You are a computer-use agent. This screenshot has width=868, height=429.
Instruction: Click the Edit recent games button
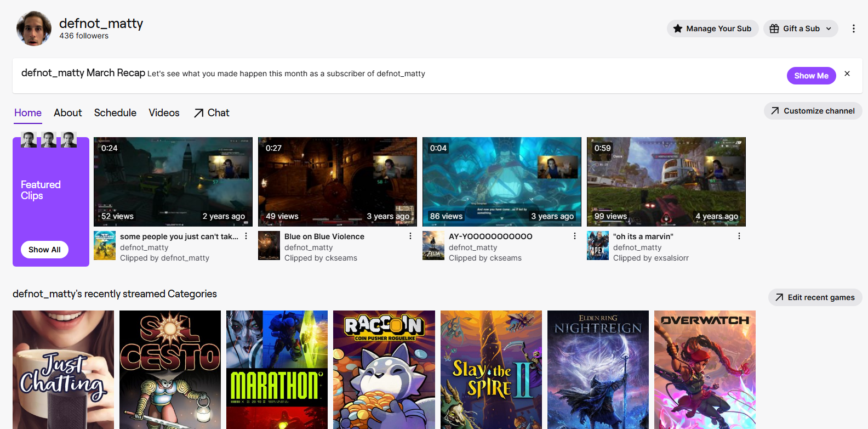[815, 297]
